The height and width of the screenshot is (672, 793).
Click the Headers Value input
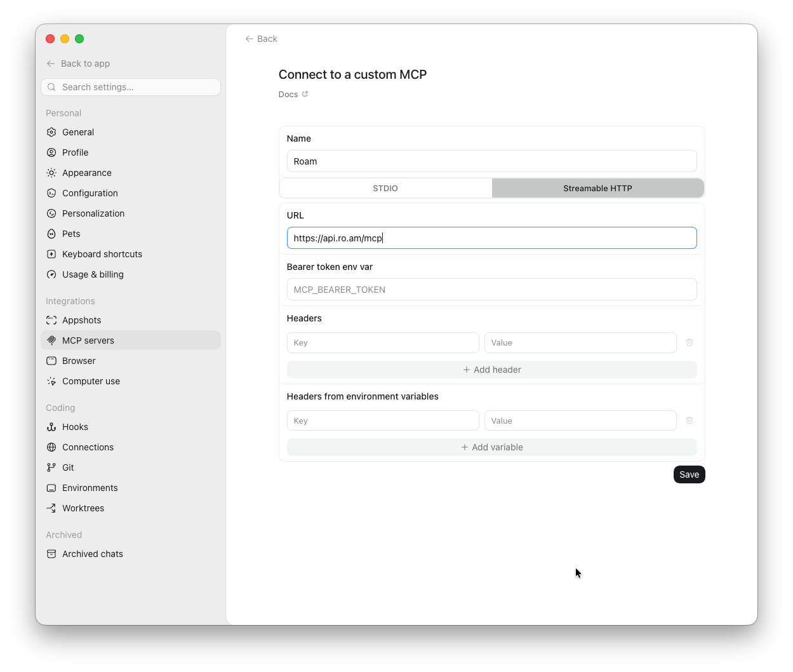pos(580,342)
